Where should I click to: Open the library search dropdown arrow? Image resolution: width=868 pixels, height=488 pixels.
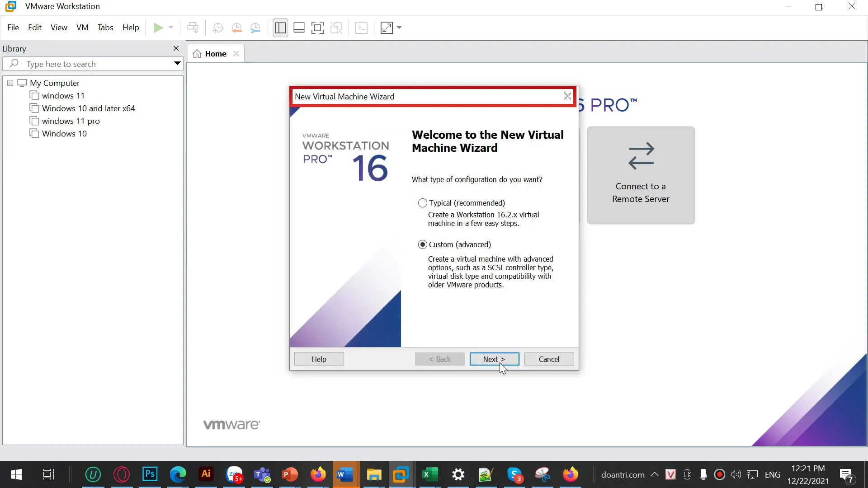177,64
